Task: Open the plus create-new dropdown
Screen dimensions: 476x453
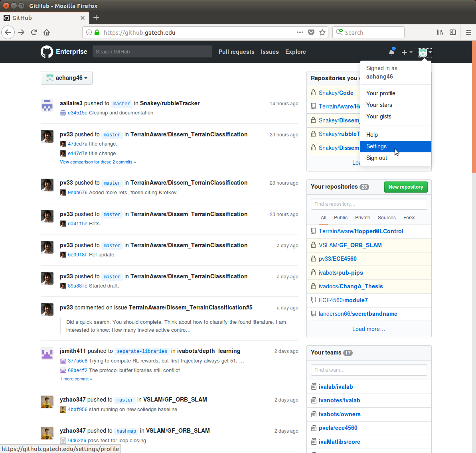Action: 407,52
